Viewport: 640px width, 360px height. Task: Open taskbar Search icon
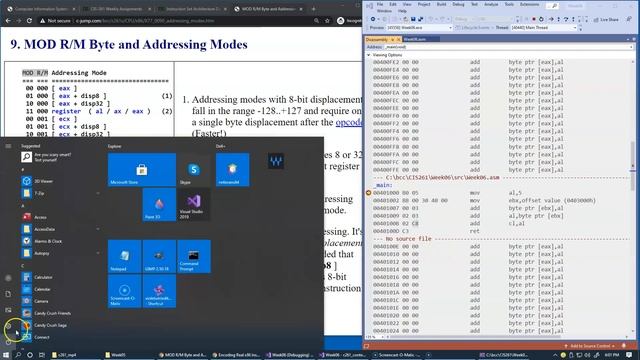18,355
